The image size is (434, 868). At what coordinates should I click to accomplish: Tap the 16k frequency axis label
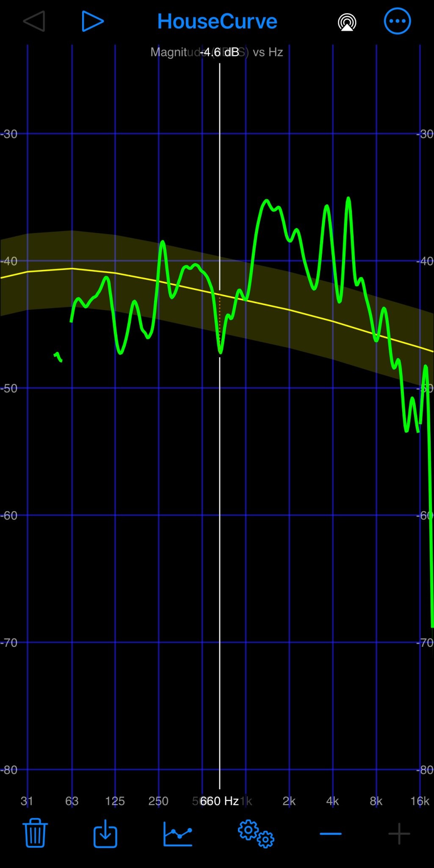coord(420,801)
